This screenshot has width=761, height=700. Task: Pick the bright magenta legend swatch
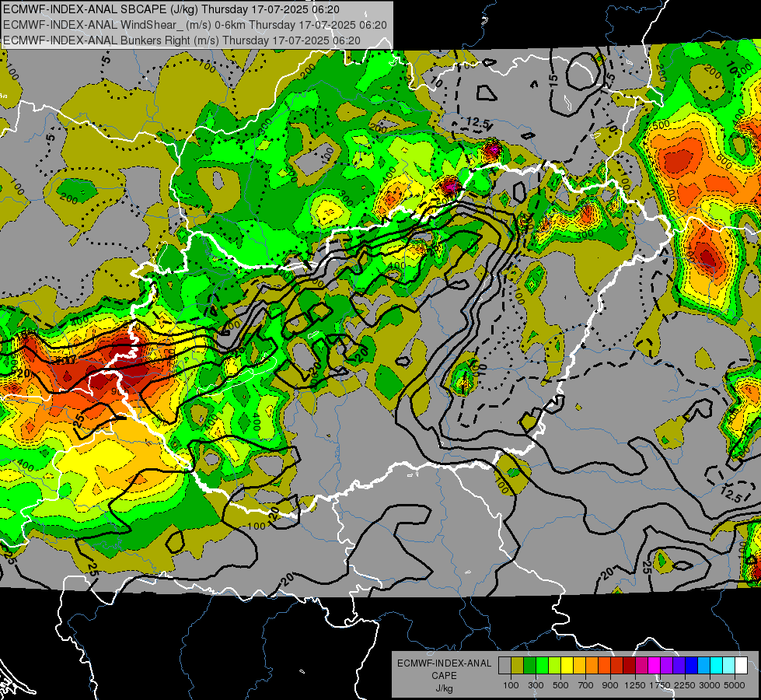[x=655, y=666]
